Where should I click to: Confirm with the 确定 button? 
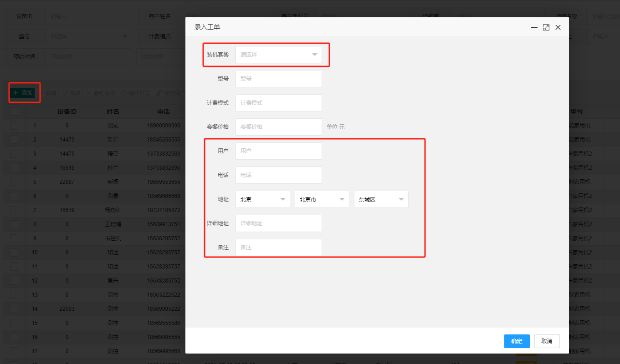pyautogui.click(x=517, y=341)
